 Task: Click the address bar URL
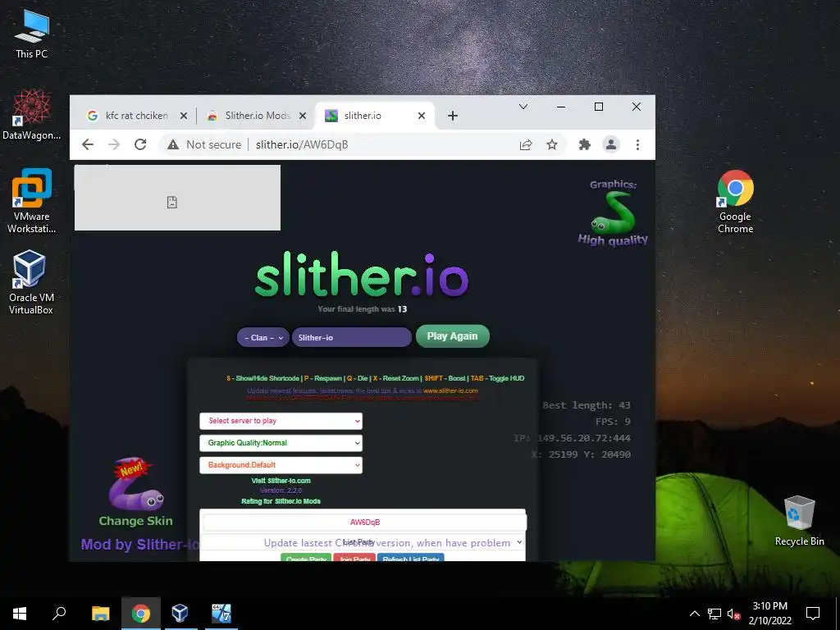click(x=302, y=144)
